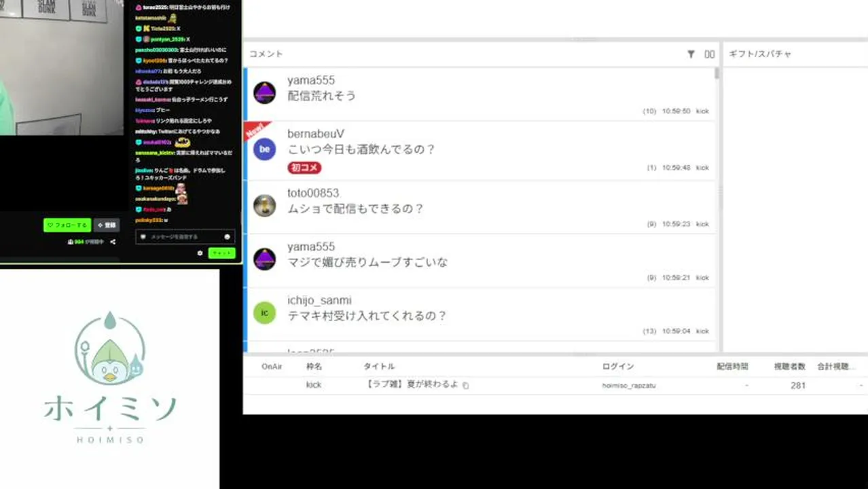Focus the chat message input field
Image resolution: width=868 pixels, height=489 pixels.
(185, 237)
